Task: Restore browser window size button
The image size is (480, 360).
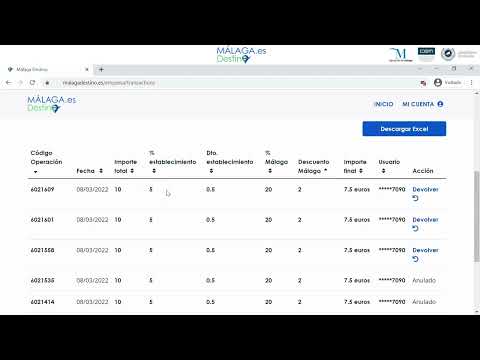Action: [x=454, y=68]
